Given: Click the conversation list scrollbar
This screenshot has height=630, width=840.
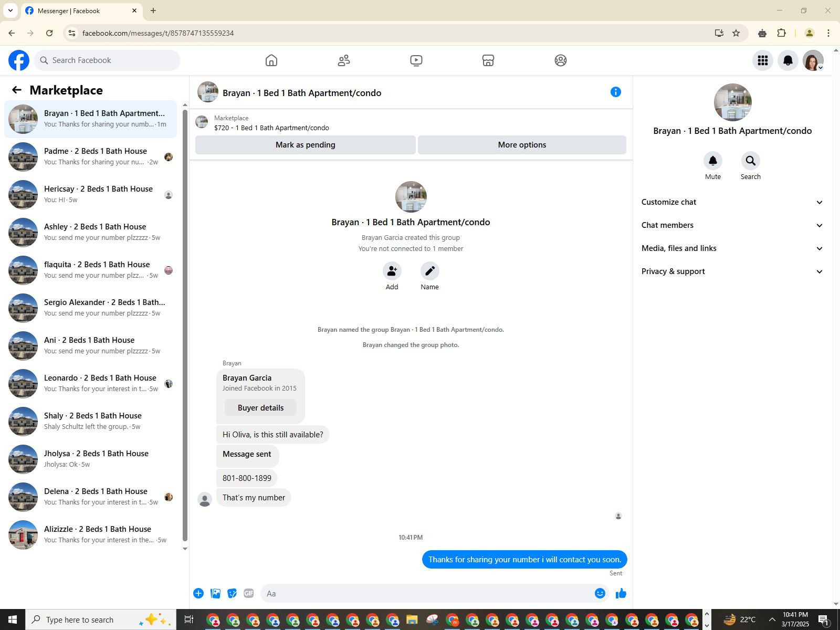Looking at the screenshot, I should tap(185, 325).
